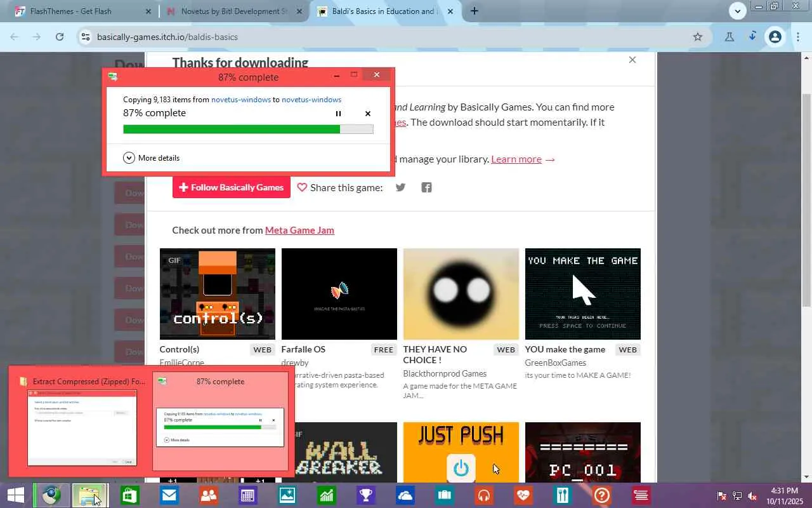Screen dimensions: 812x508
Task: Open the Music headphones app in taskbar
Action: (x=484, y=495)
